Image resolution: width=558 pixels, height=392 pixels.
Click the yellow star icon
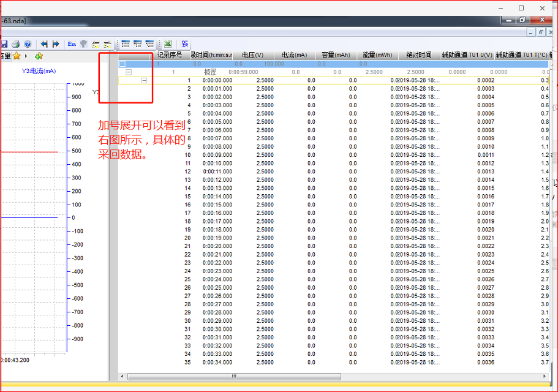click(17, 56)
